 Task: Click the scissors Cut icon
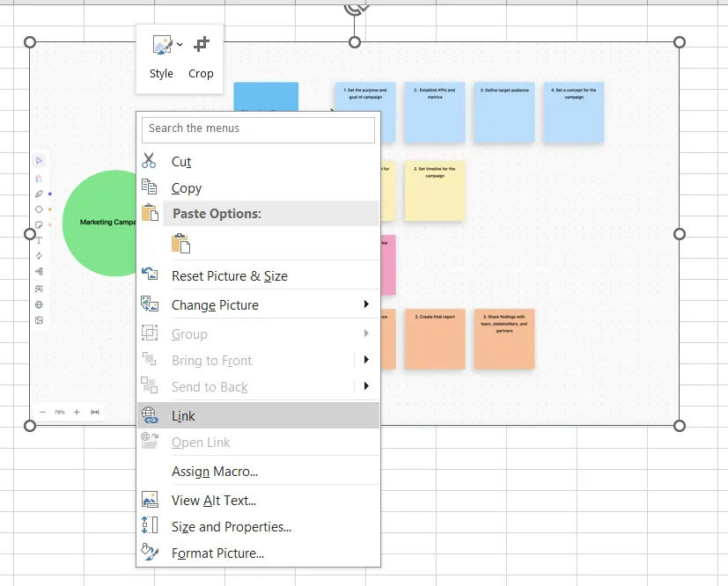pos(149,160)
